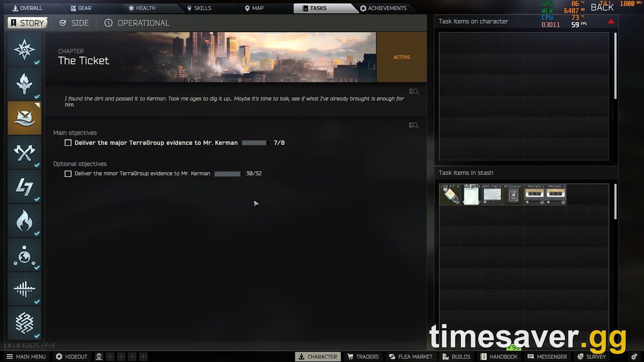Open the ACHIEVEMENTS tab
The height and width of the screenshot is (362, 644).
point(383,8)
